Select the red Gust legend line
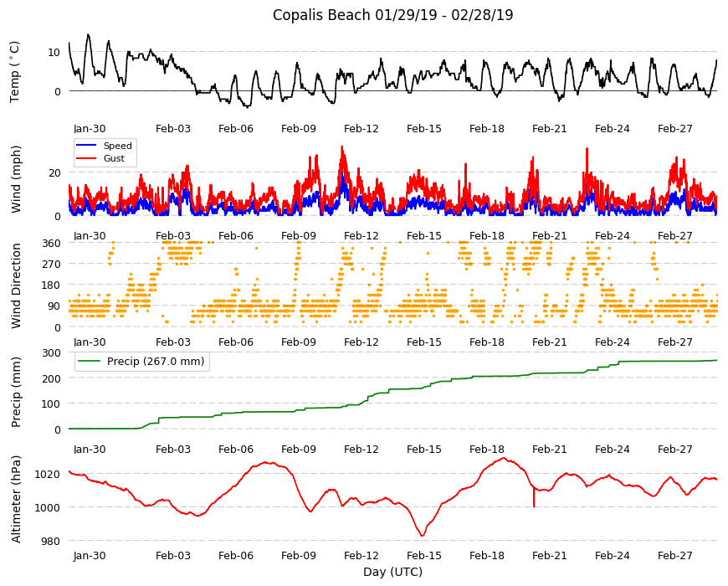Viewport: 728px width, 586px height. (86, 158)
